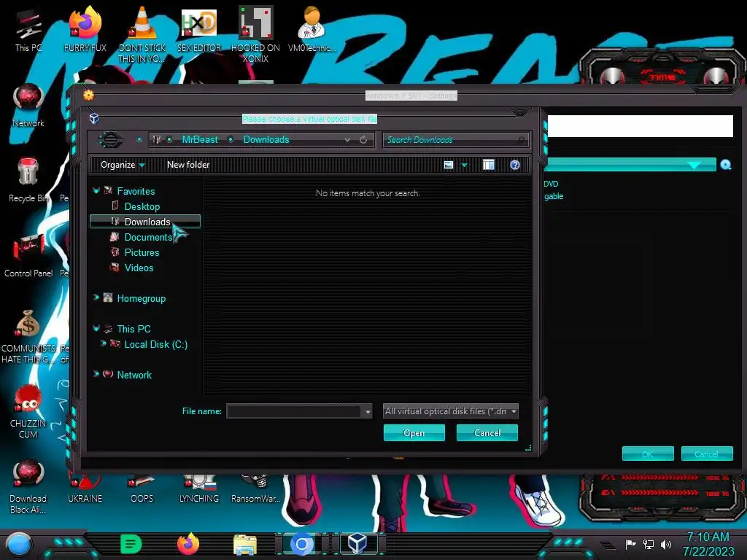Viewport: 747px width, 560px height.
Task: Expand the Network tree node
Action: (x=96, y=374)
